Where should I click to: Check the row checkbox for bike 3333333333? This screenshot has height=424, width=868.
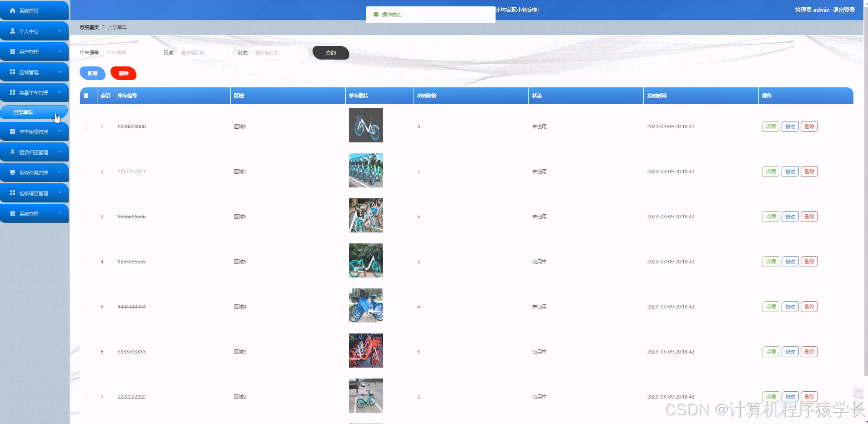point(86,352)
